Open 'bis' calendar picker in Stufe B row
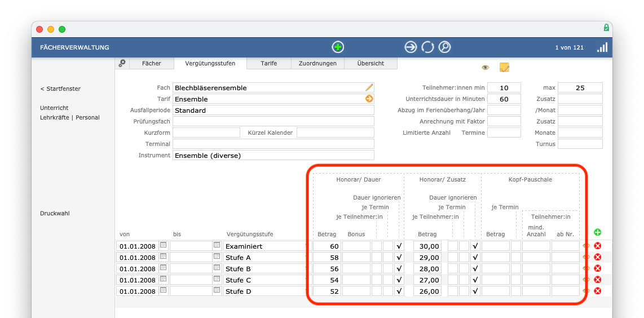The width and height of the screenshot is (644, 318). [x=217, y=268]
